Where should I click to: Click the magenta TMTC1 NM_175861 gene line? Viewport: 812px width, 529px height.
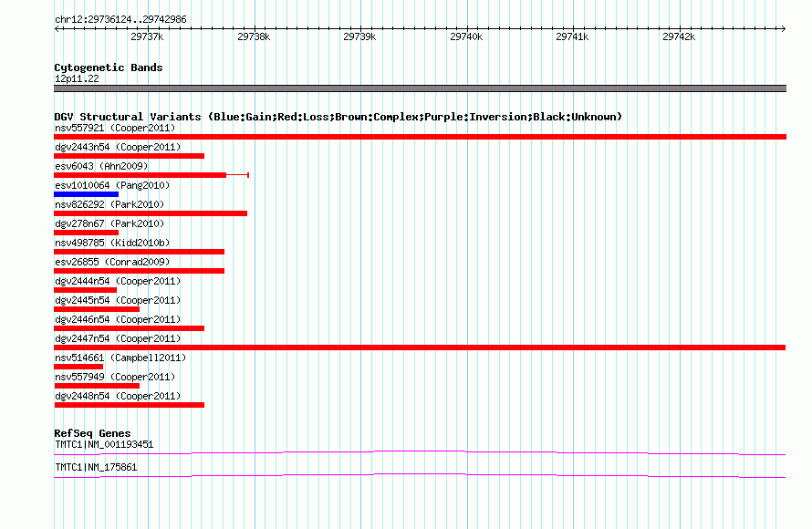[x=420, y=476]
